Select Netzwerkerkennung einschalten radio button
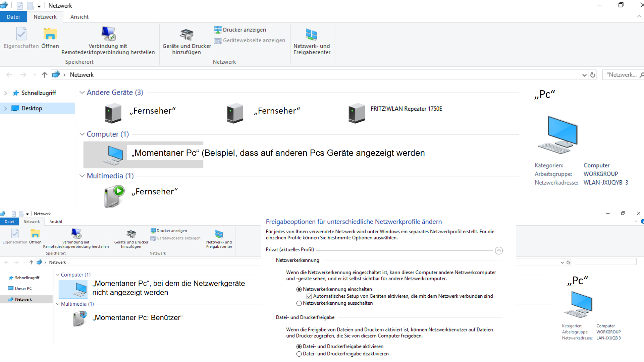The width and height of the screenshot is (644, 362). coord(299,289)
